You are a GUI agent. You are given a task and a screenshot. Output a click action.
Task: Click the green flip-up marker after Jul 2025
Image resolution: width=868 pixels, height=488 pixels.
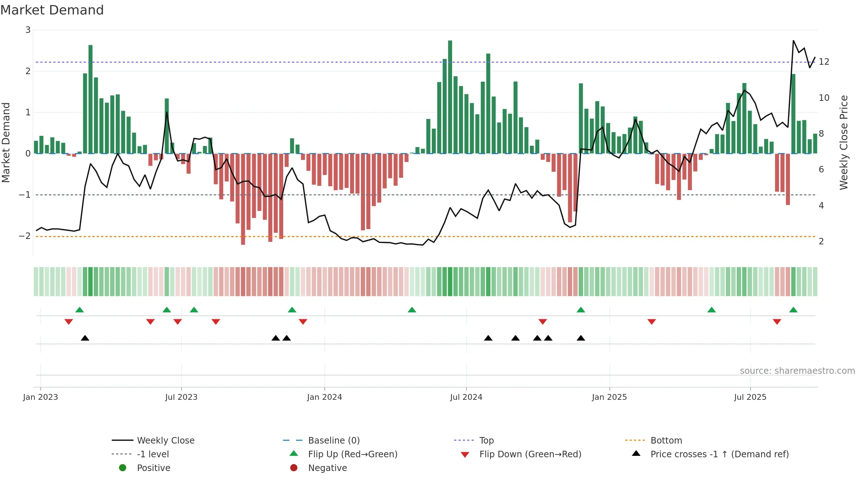click(793, 310)
